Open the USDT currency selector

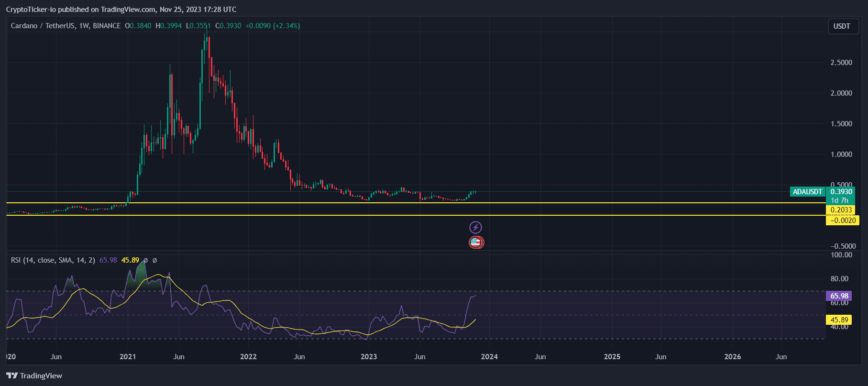pyautogui.click(x=842, y=26)
